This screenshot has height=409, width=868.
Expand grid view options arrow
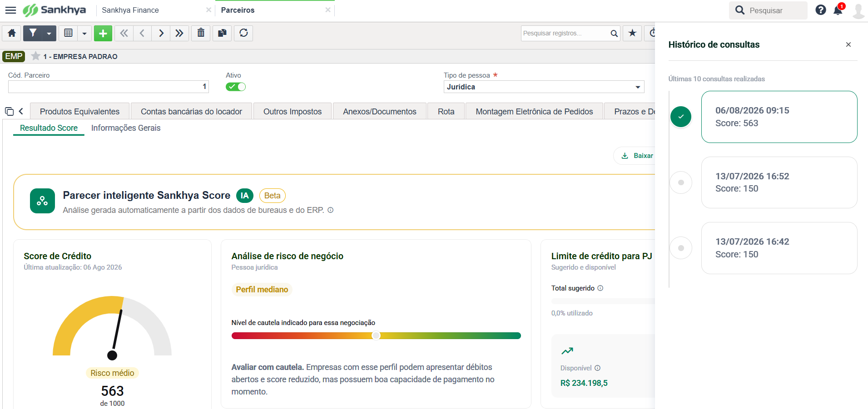tap(84, 33)
